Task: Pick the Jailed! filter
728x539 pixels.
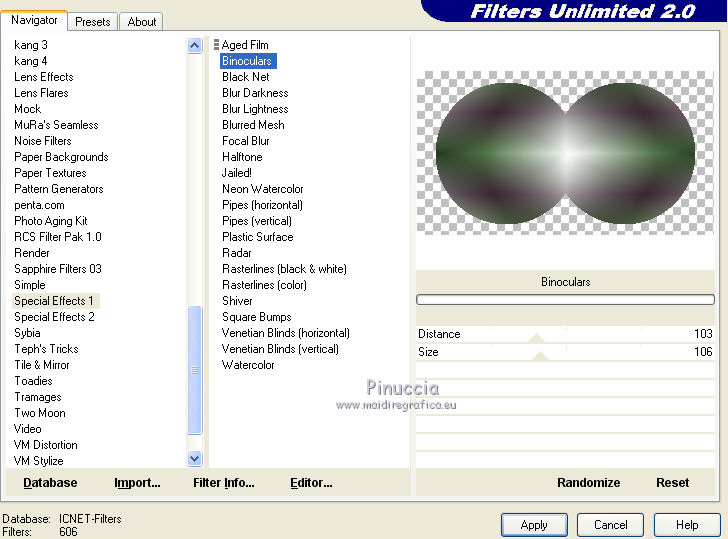Action: click(x=236, y=173)
